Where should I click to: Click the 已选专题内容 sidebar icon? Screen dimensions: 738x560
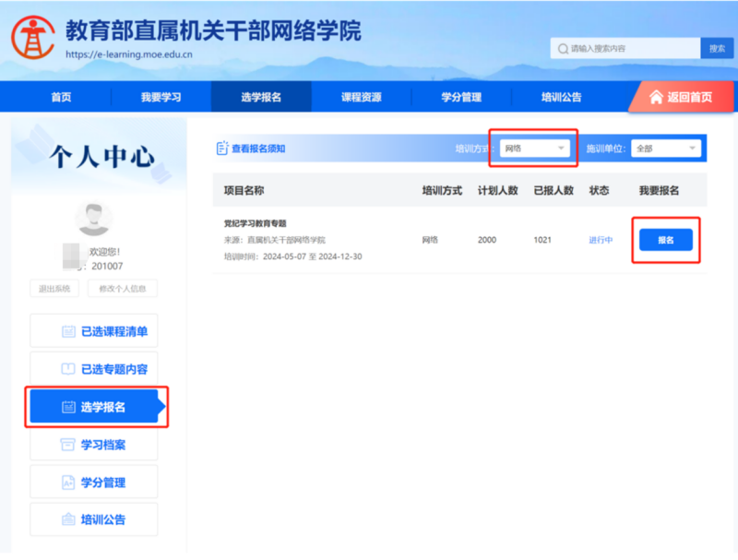point(68,369)
